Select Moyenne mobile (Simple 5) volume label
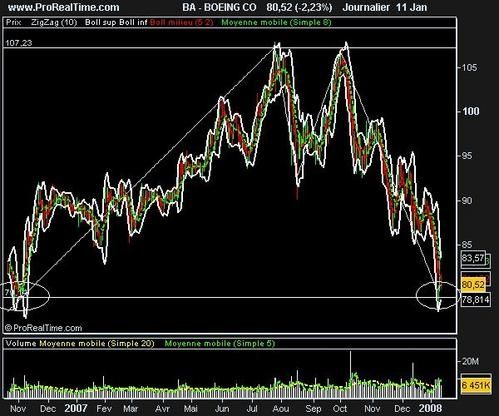The image size is (499, 416). (220, 344)
